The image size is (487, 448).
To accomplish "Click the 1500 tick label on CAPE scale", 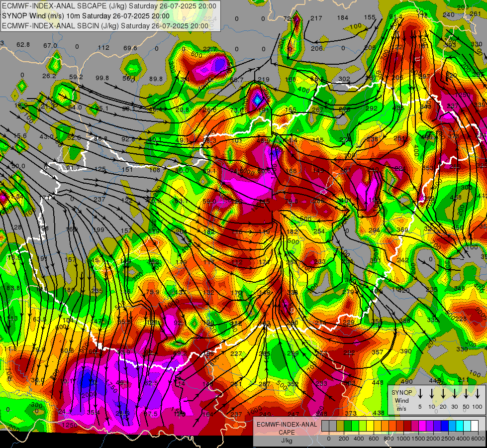I will pyautogui.click(x=419, y=439).
